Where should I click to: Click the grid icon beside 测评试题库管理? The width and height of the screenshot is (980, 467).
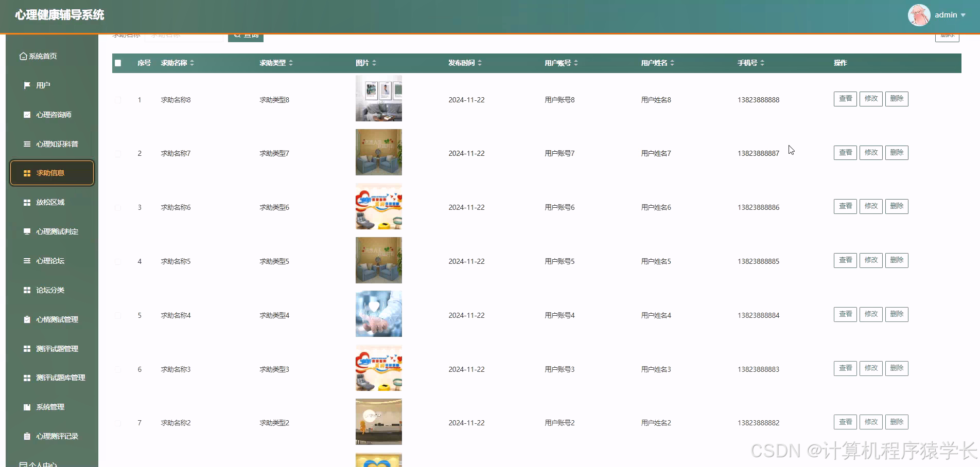coord(27,378)
